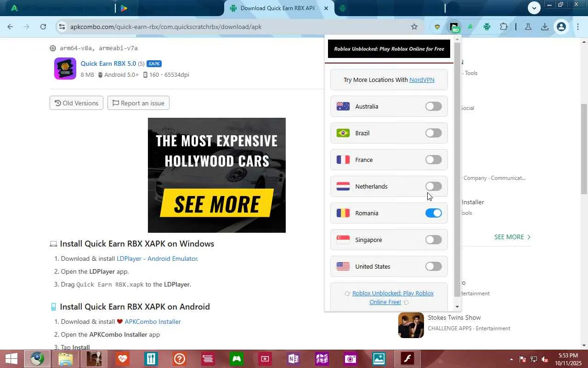The width and height of the screenshot is (588, 368).
Task: Click the Old Versions button
Action: click(x=76, y=103)
